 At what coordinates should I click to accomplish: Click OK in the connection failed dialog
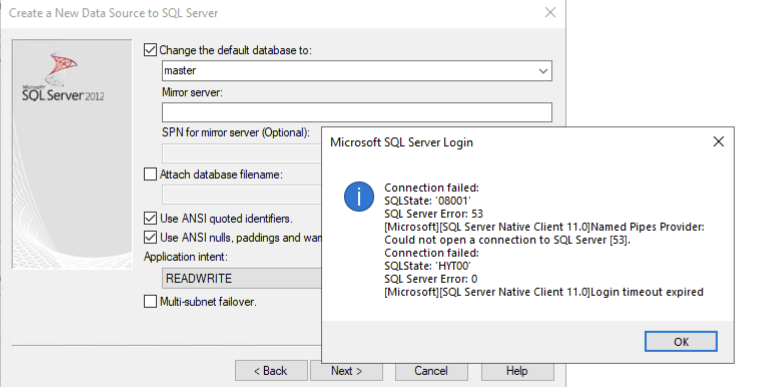pos(681,341)
